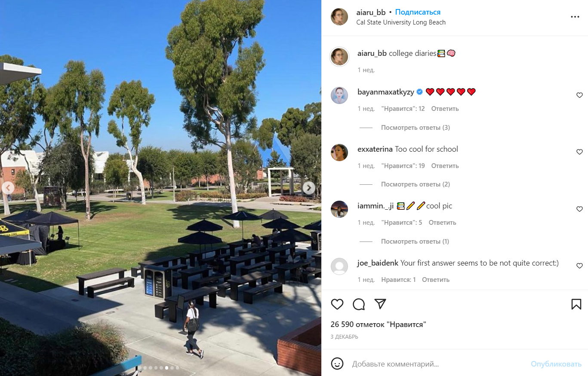This screenshot has width=588, height=376.
Task: Expand replies under bayanmaxatkyzy's comment (3)
Action: [416, 128]
